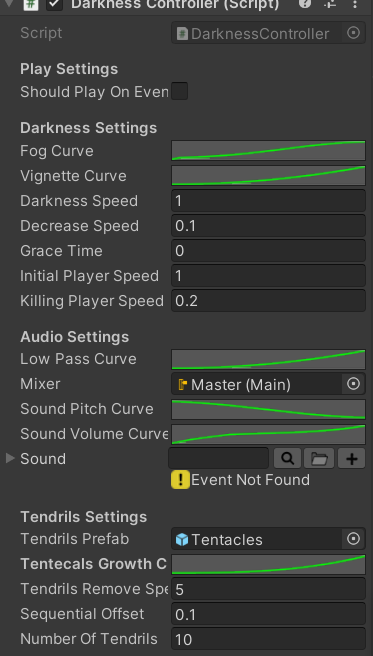Click the Initial Player Speed field
Viewport: 373px width, 656px height.
coord(268,276)
